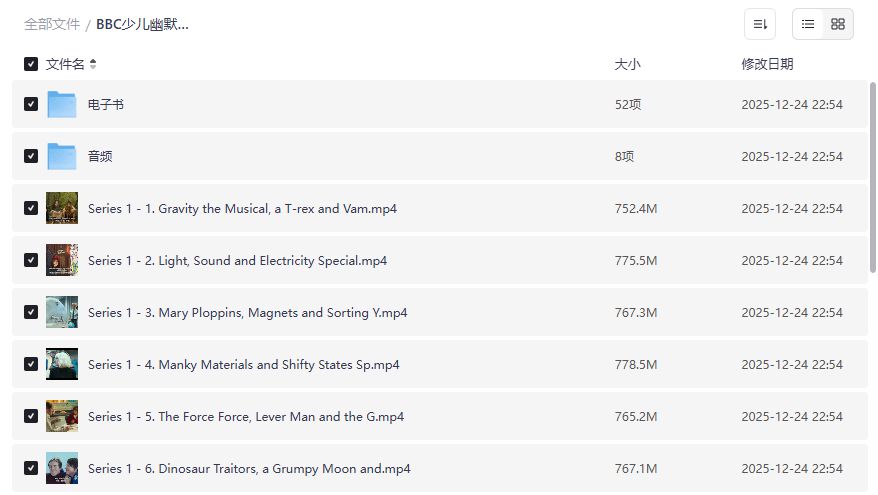The image size is (878, 495).
Task: Sort files by 大小 column
Action: coord(627,64)
